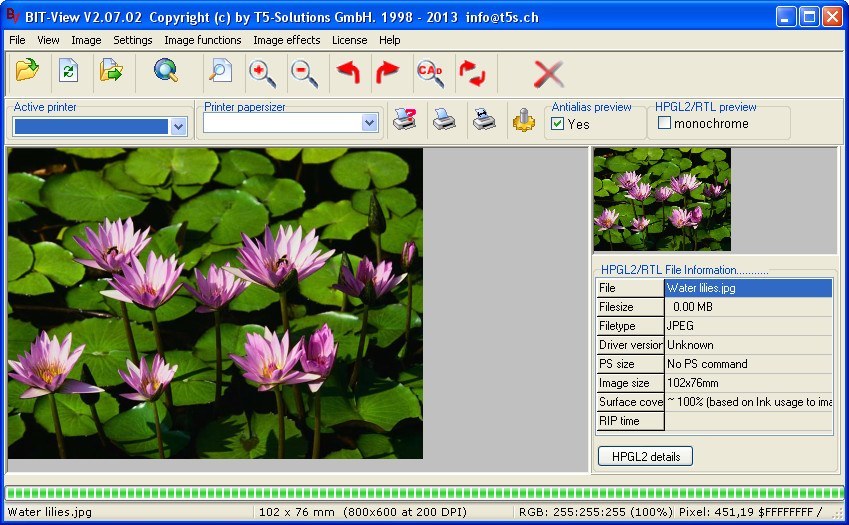Zoom out with the minus magnifier
The width and height of the screenshot is (849, 525).
[304, 74]
